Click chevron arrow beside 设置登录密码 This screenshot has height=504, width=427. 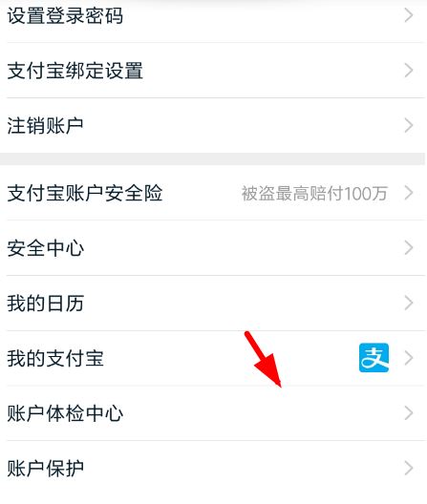[409, 15]
